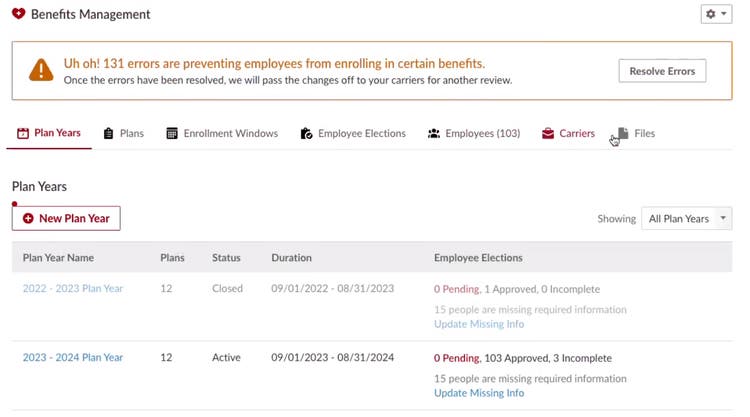The image size is (750, 417).
Task: Click Update Missing Info for 2023-2024
Action: coord(479,393)
